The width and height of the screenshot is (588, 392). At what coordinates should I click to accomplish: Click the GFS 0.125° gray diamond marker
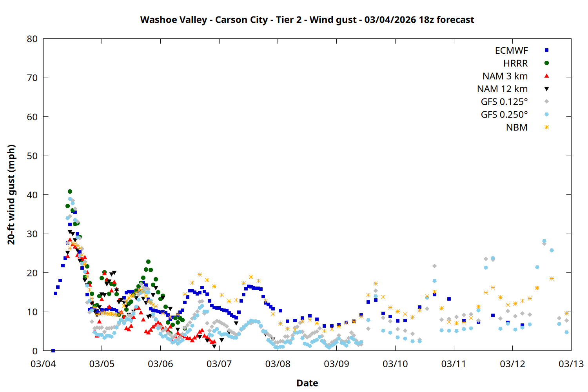pyautogui.click(x=546, y=102)
